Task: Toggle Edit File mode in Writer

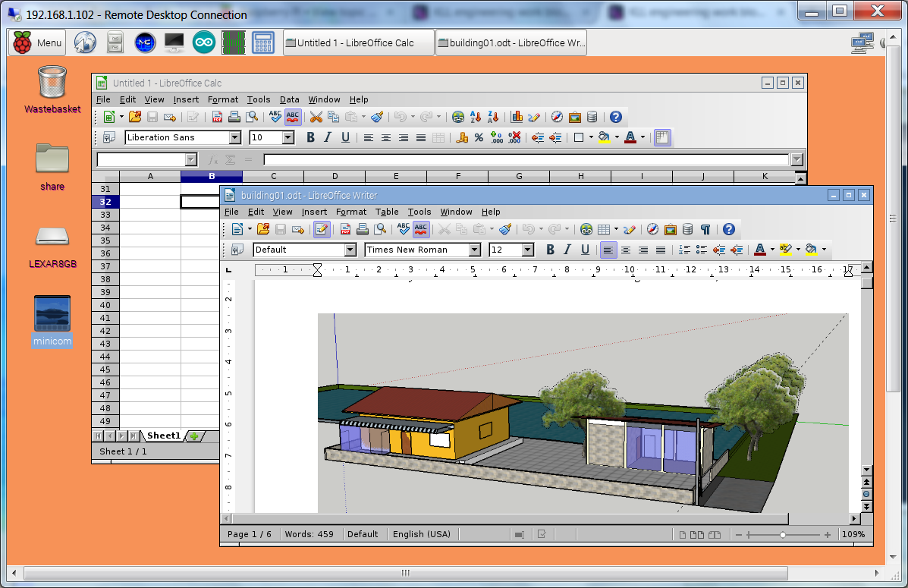Action: 322,229
